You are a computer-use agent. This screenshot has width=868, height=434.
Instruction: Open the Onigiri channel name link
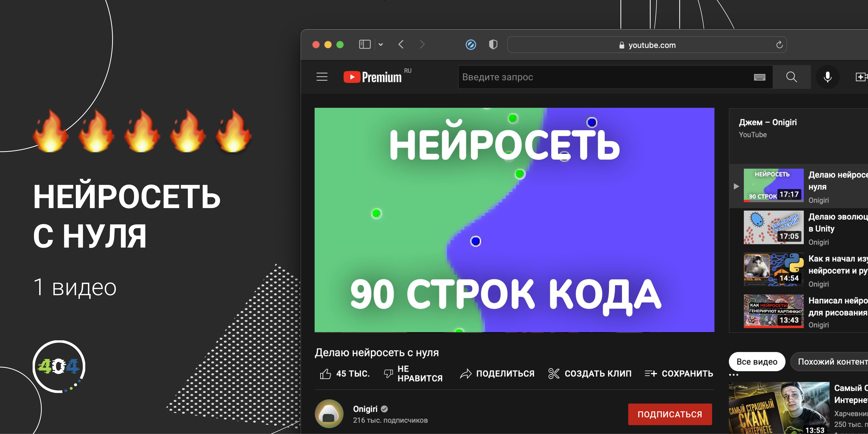365,409
